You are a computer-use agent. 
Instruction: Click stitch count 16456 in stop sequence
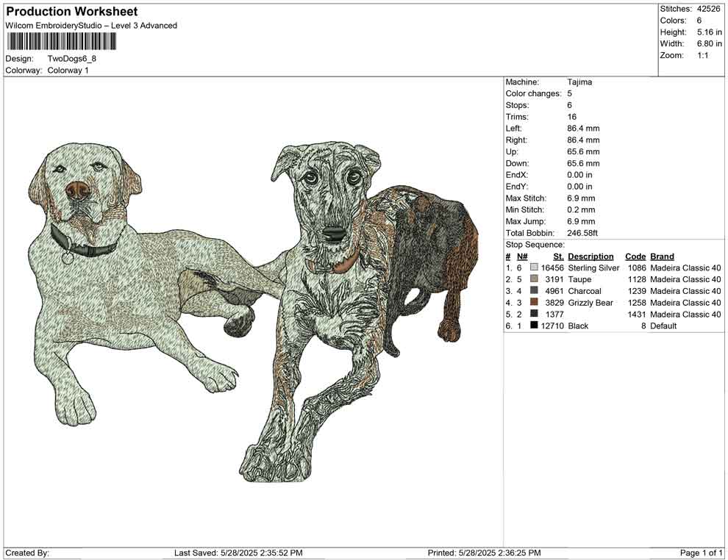click(x=552, y=268)
